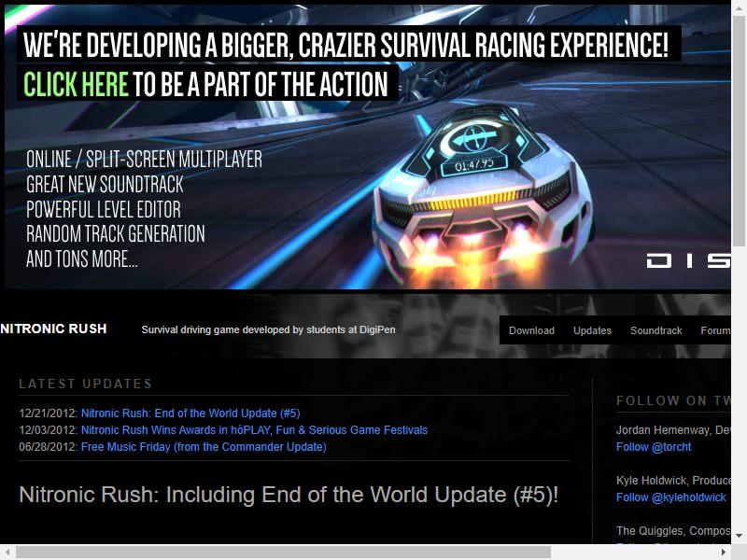This screenshot has width=747, height=560.
Task: Click 'Survival driving game developed by students' tagline
Action: tap(268, 329)
